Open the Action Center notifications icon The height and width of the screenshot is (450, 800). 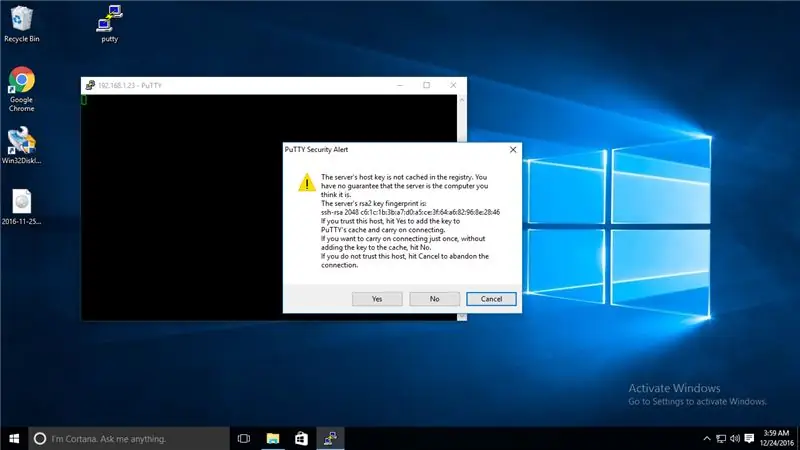(x=749, y=439)
